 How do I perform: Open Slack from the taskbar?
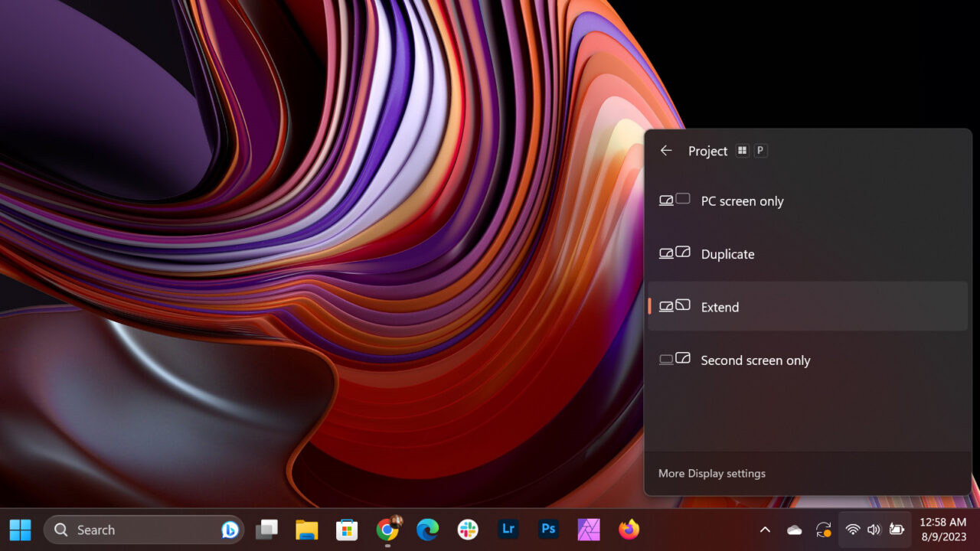[x=468, y=530]
